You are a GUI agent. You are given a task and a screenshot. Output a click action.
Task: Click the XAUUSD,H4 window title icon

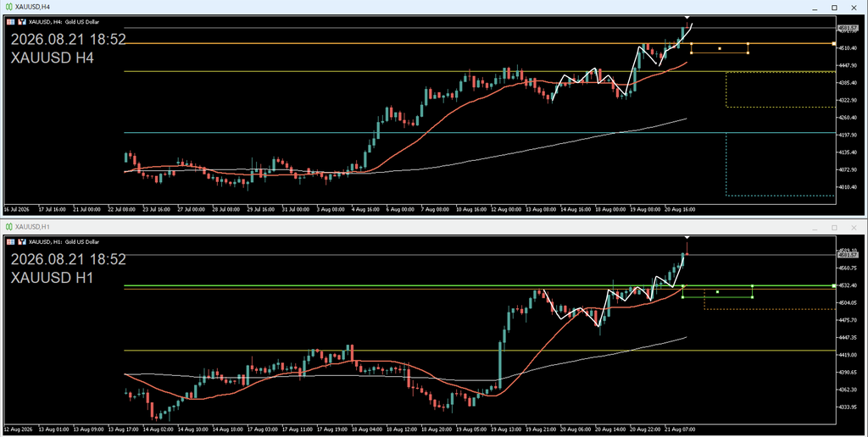coord(8,7)
